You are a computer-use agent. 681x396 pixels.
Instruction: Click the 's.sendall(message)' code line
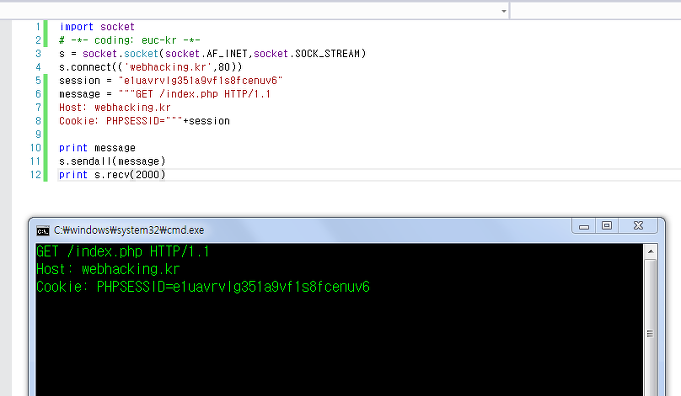click(x=112, y=162)
